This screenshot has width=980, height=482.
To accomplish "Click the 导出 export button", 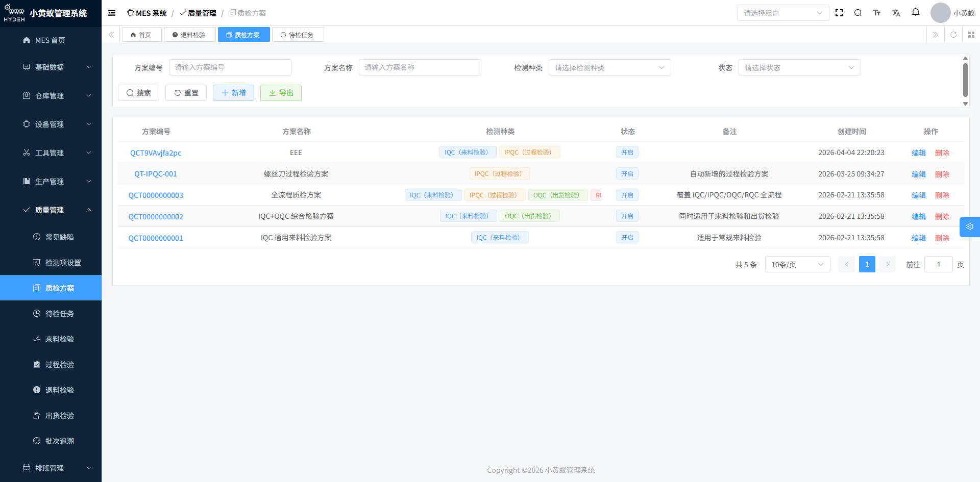I will [281, 93].
